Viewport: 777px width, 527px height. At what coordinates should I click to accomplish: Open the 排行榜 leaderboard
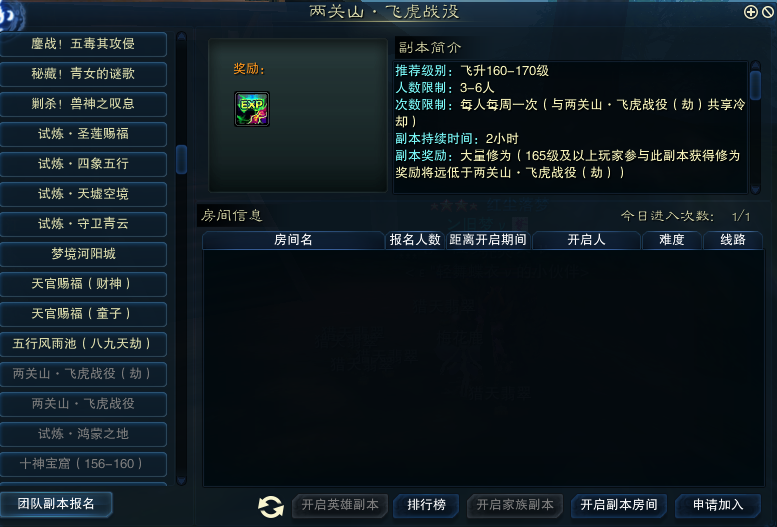click(426, 505)
